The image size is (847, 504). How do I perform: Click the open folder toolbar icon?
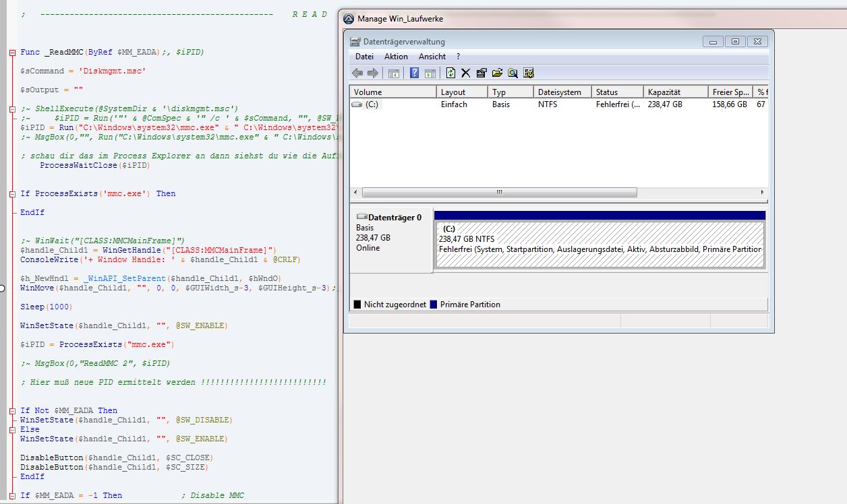coord(497,73)
